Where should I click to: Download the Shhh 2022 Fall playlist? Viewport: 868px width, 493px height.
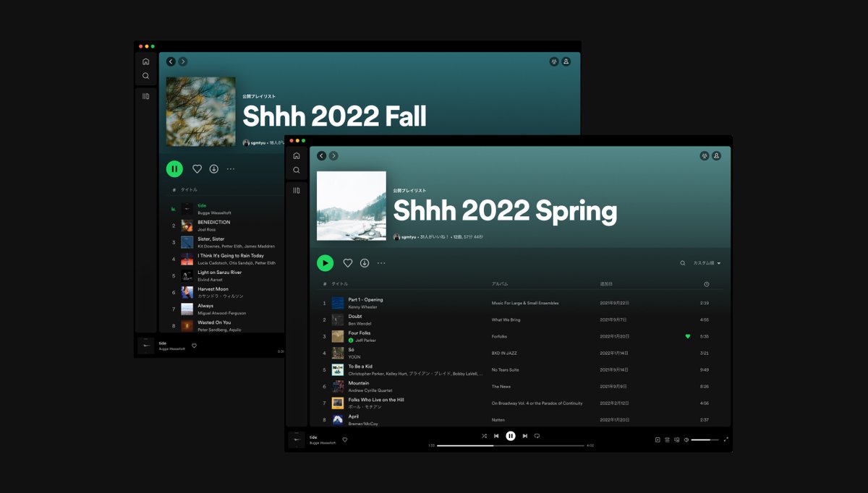214,168
